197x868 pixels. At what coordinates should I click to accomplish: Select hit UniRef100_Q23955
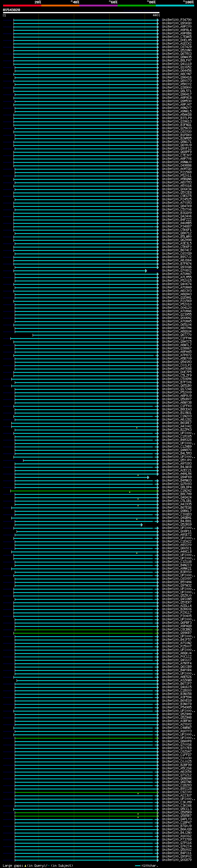coord(177,314)
